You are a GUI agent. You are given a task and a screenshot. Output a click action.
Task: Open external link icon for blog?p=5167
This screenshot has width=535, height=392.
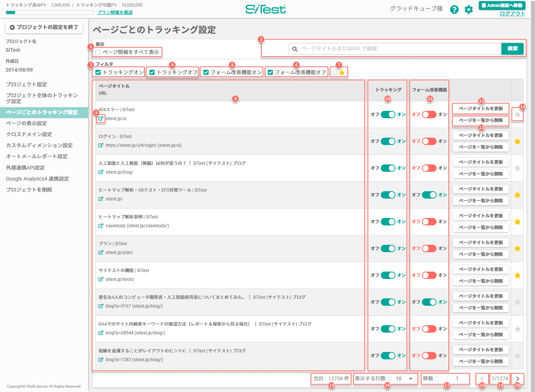(101, 306)
